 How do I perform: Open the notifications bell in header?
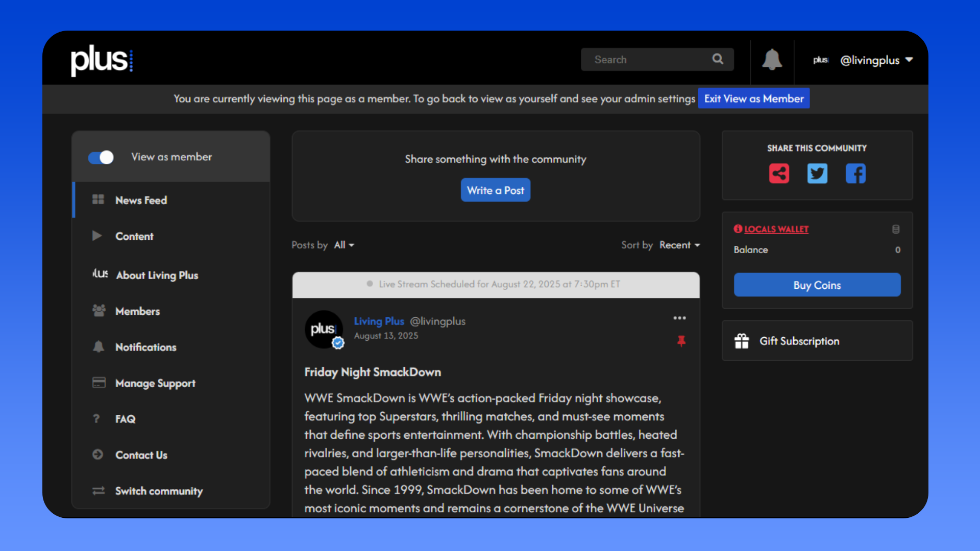click(x=772, y=60)
